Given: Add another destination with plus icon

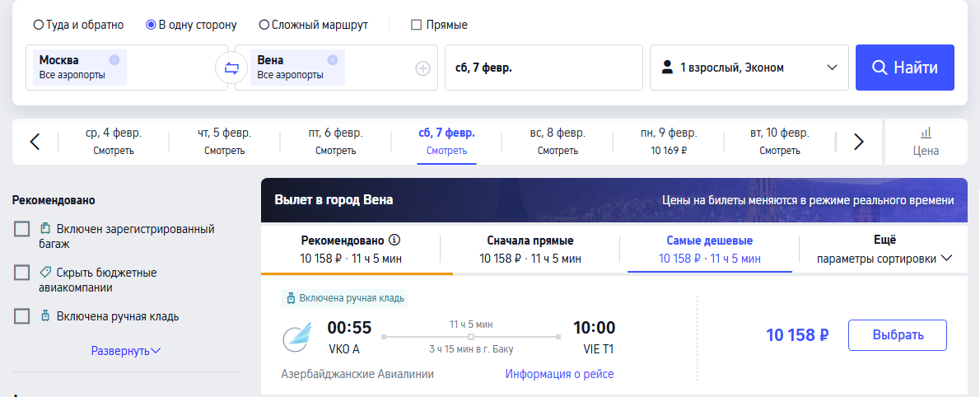Looking at the screenshot, I should pyautogui.click(x=422, y=68).
